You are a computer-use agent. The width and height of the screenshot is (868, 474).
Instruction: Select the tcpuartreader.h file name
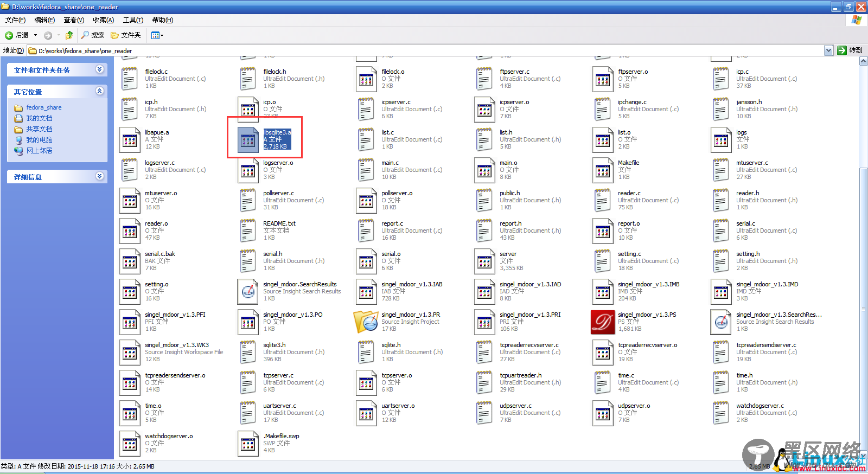(x=520, y=375)
